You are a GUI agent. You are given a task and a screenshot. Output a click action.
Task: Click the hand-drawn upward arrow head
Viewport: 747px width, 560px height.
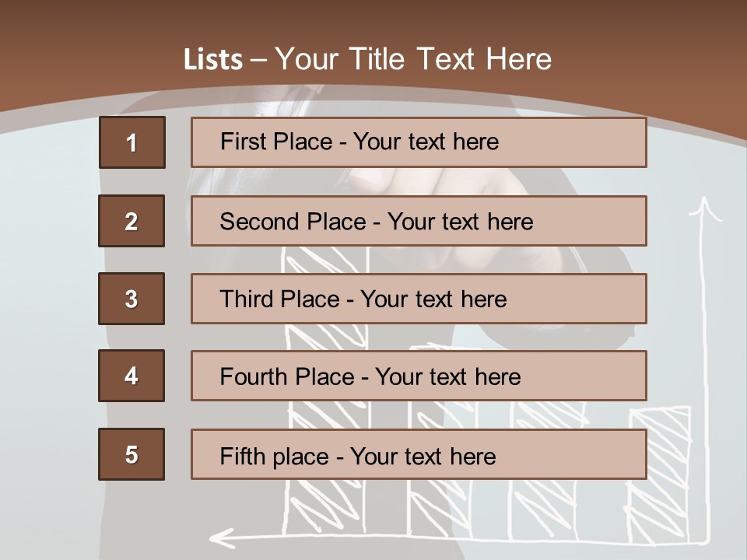[705, 208]
